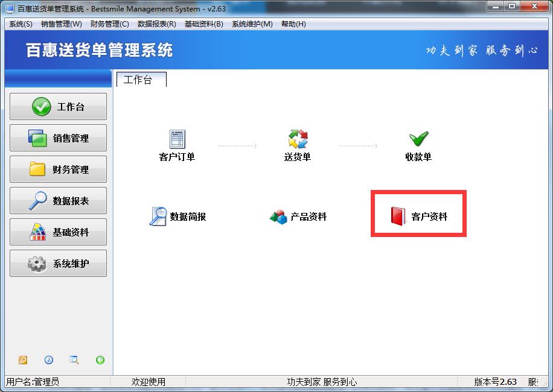The width and height of the screenshot is (553, 392).
Task: Open the 数据报表 sidebar section
Action: 58,200
